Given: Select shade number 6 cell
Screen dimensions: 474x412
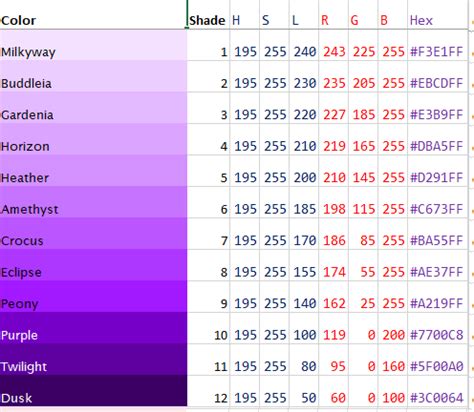Looking at the screenshot, I should 208,202.
